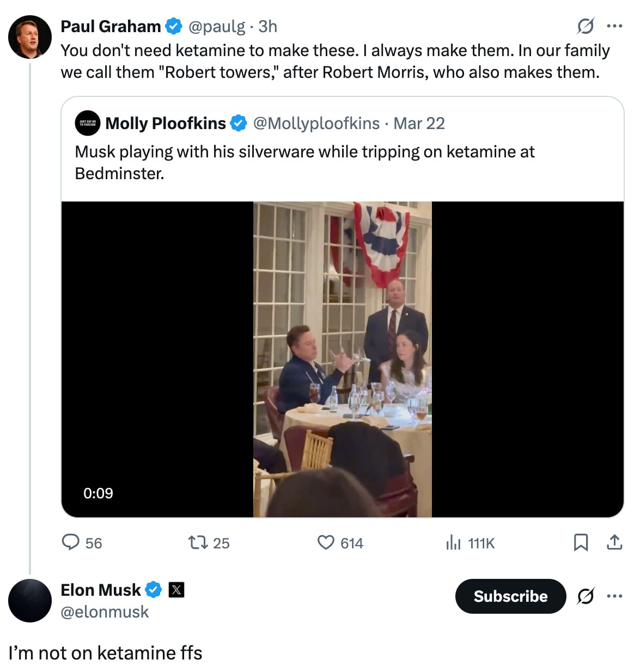Open the @elonmusk handle
Viewport: 634px width, 672px height.
105,612
